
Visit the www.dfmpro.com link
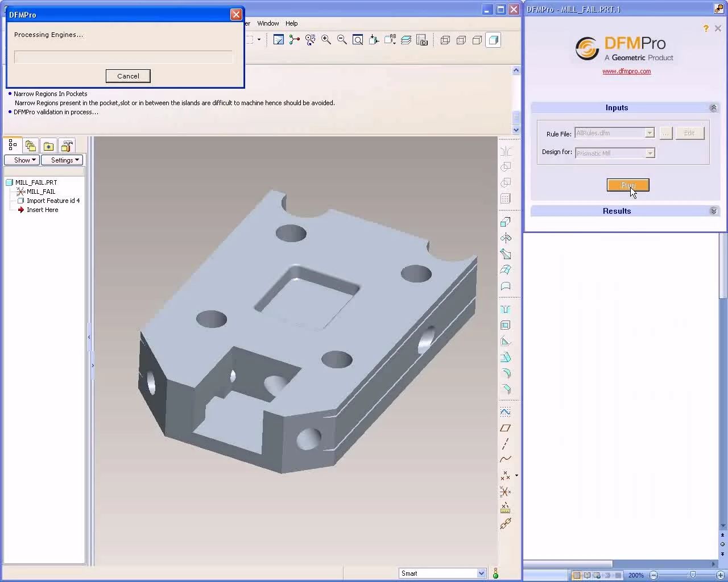pyautogui.click(x=626, y=71)
